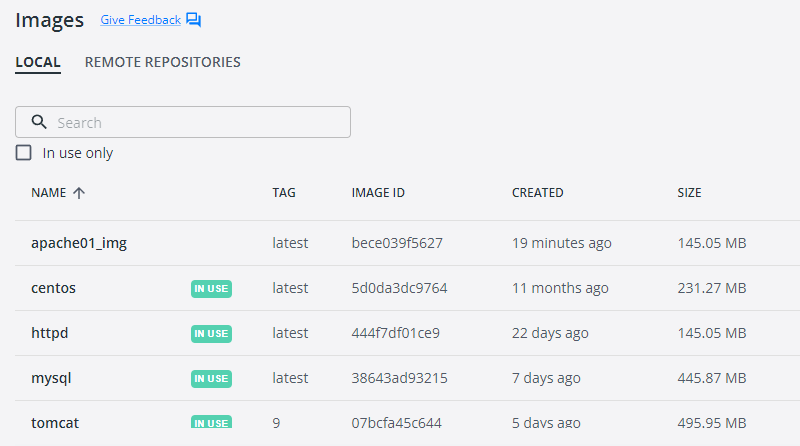Image resolution: width=800 pixels, height=446 pixels.
Task: Sort images by CREATED column
Action: [x=538, y=193]
